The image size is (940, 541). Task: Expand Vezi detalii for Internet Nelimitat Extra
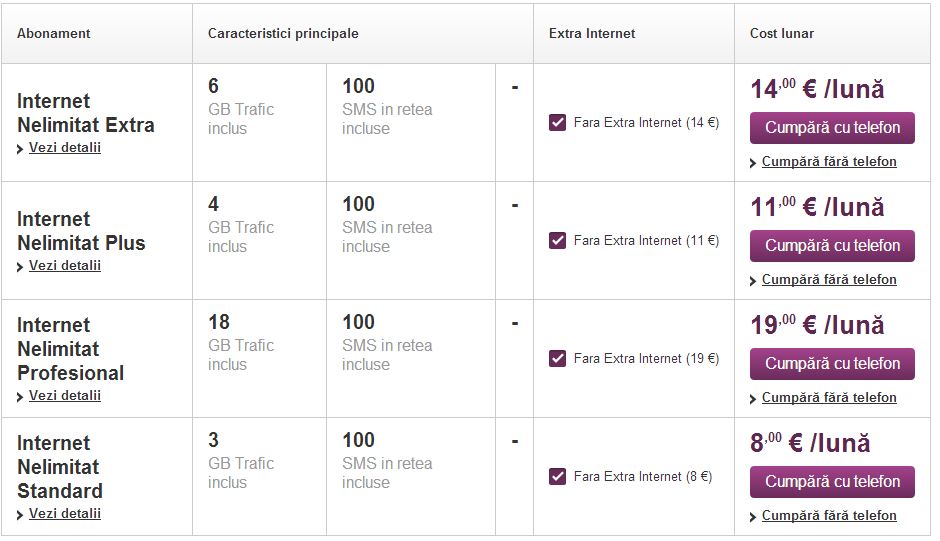[65, 148]
